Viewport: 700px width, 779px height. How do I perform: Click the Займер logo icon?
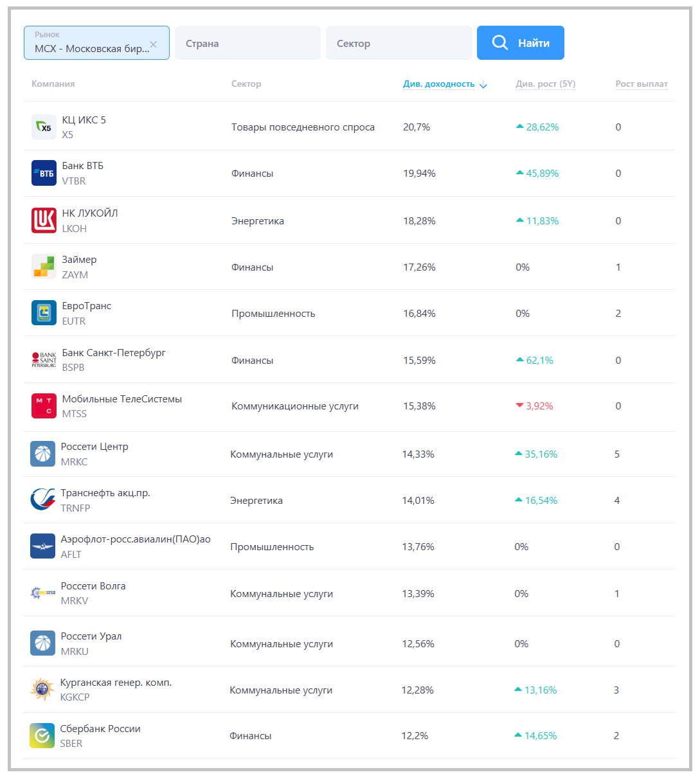[44, 267]
